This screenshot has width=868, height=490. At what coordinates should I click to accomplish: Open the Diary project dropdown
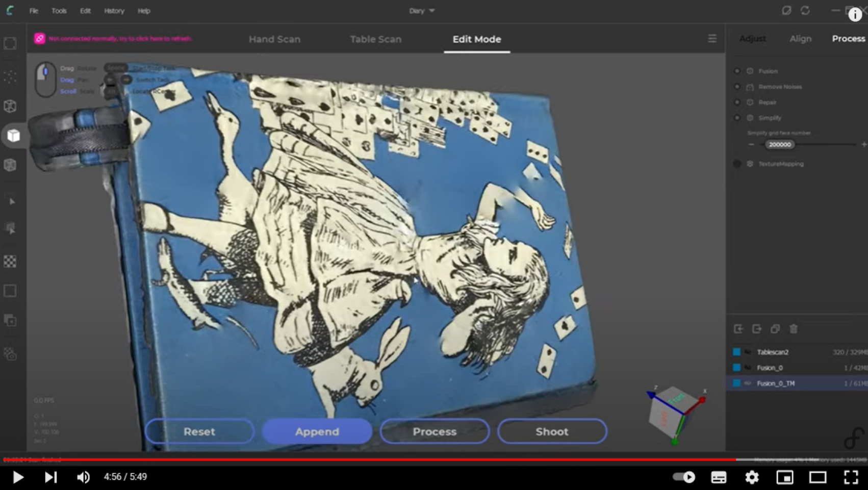coord(422,11)
